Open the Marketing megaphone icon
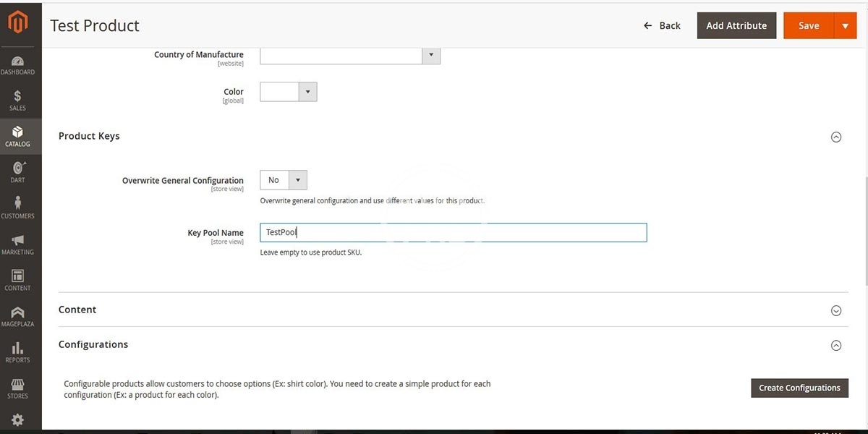This screenshot has width=868, height=434. click(x=17, y=244)
